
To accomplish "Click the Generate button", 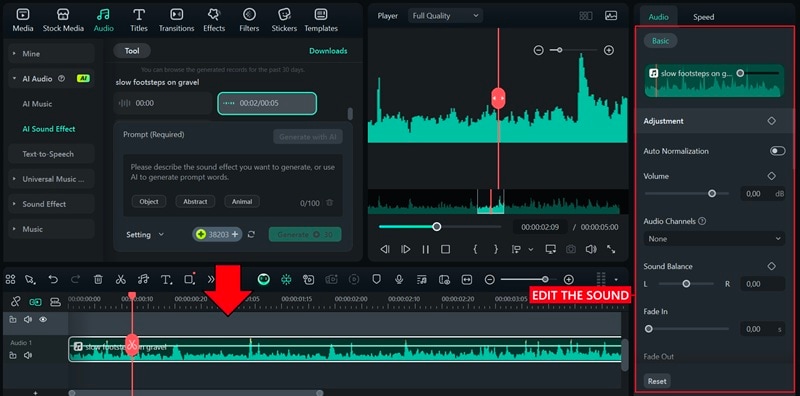I will point(305,234).
